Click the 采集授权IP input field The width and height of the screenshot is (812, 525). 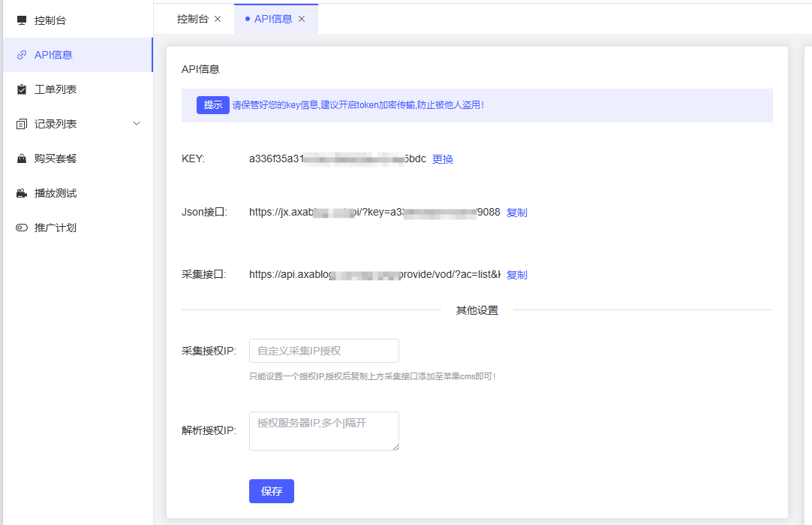(323, 351)
